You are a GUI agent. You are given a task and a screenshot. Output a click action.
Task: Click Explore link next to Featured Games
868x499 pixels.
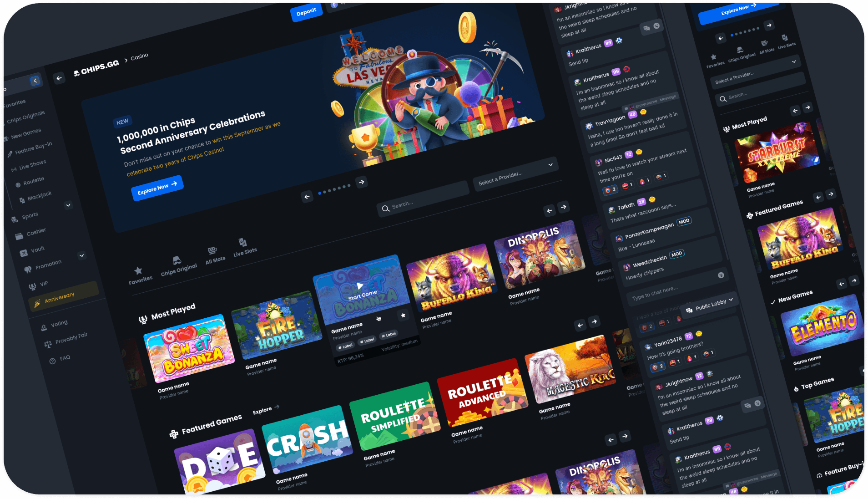point(266,409)
